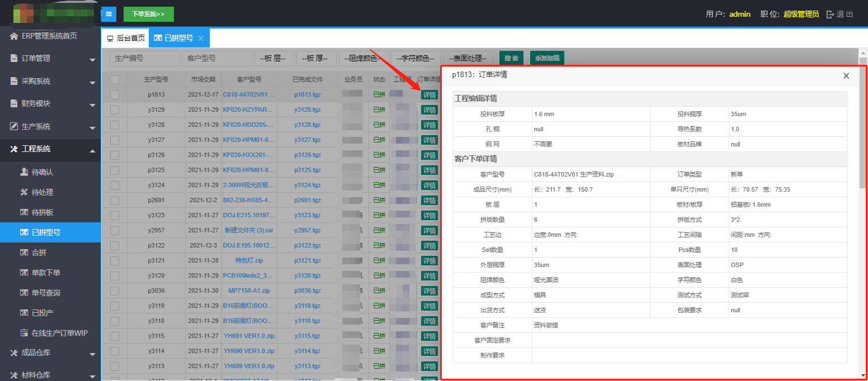Download the file link p1813.tgz
This screenshot has height=381, width=868.
pos(307,95)
